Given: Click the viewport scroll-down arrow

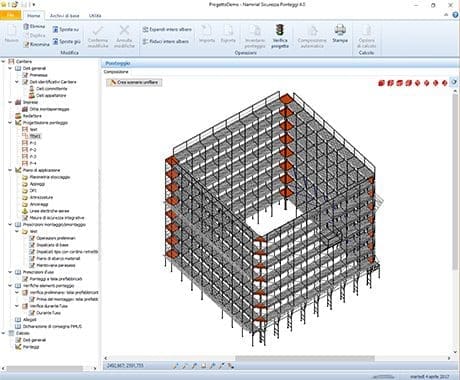Looking at the screenshot, I should (455, 352).
